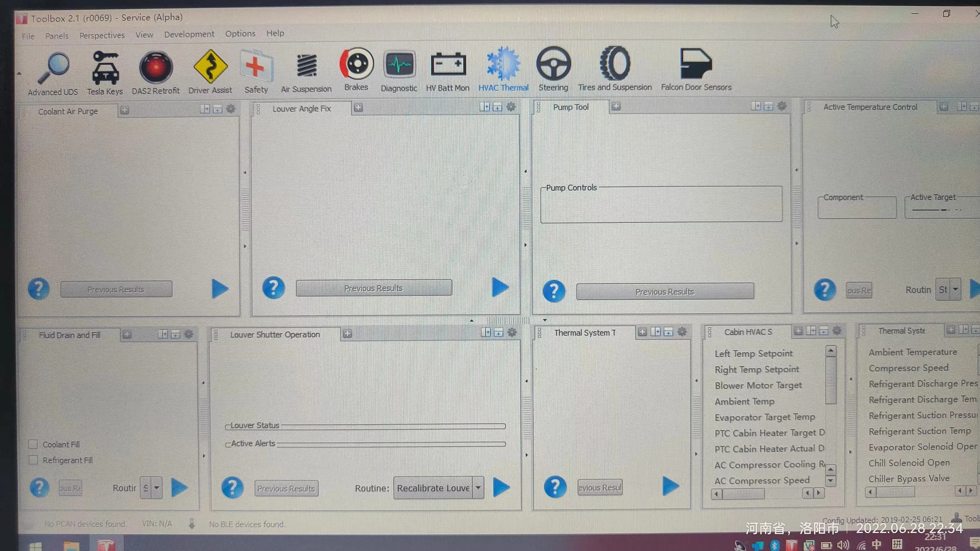Select the Louver Shutter Operation tab
Screen dimensions: 980x551
(x=275, y=334)
